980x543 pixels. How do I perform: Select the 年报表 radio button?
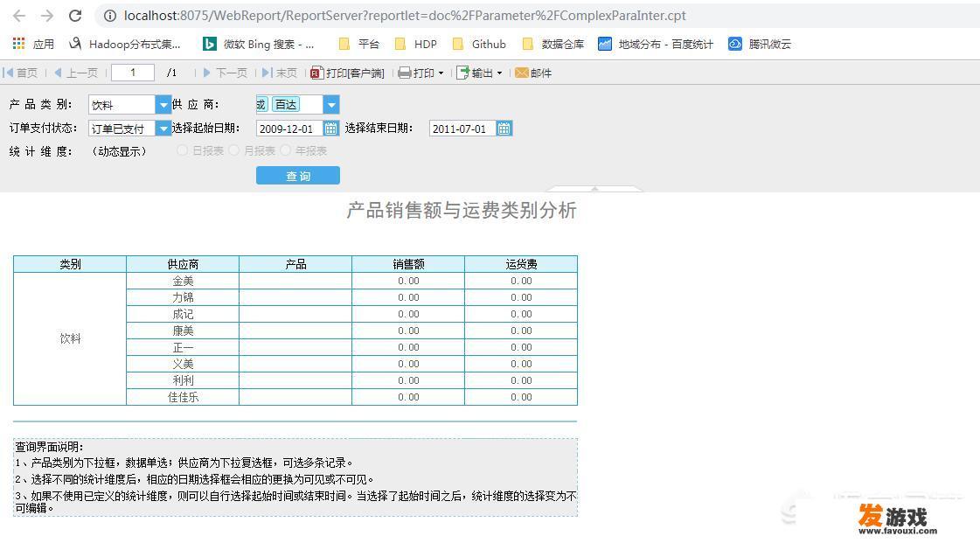point(286,150)
